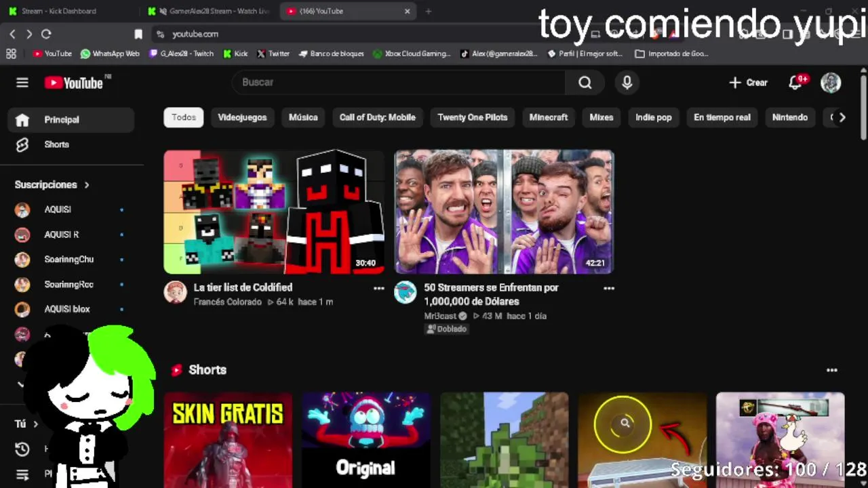Image resolution: width=868 pixels, height=488 pixels.
Task: Open the short with yellow circle and red arrow
Action: 642,440
